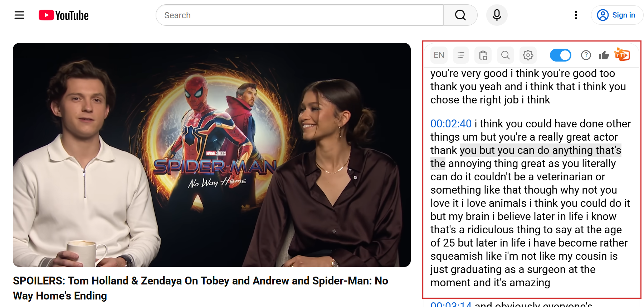
Task: Focus the YouTube Search input field
Action: click(x=299, y=15)
